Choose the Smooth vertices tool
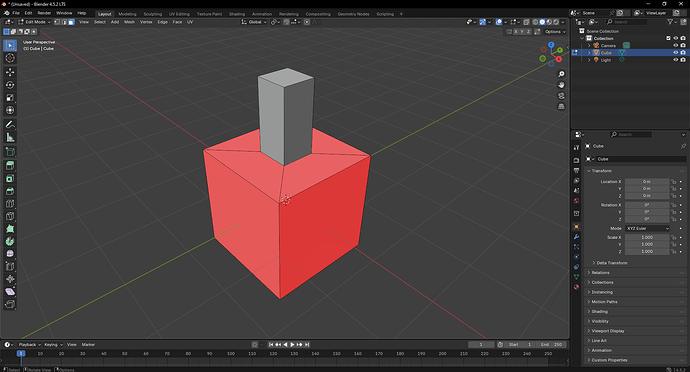The height and width of the screenshot is (372, 690). (10, 254)
